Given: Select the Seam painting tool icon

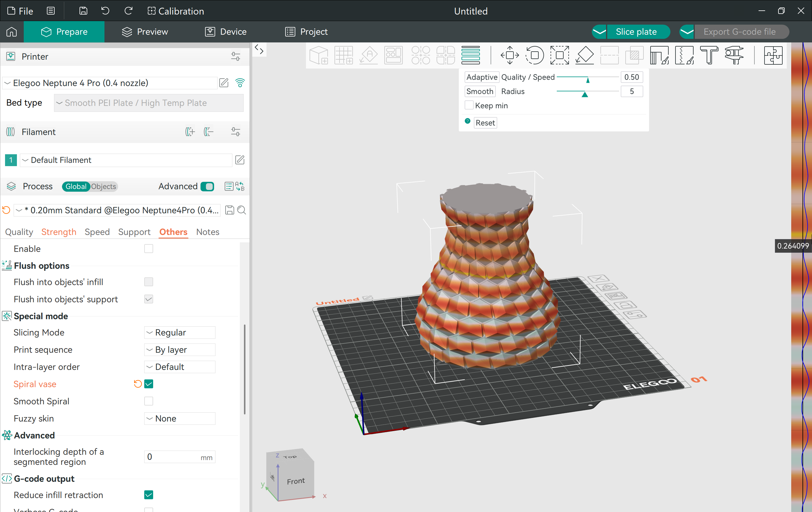Looking at the screenshot, I should point(685,54).
